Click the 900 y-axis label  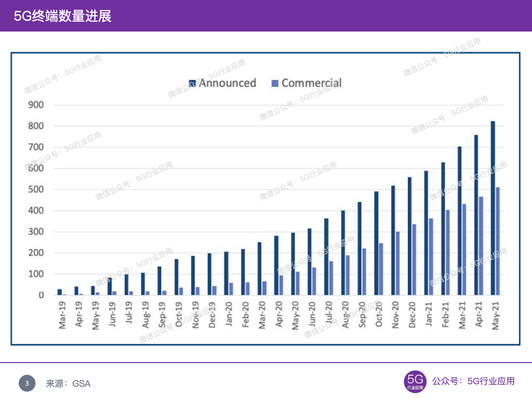pyautogui.click(x=35, y=105)
